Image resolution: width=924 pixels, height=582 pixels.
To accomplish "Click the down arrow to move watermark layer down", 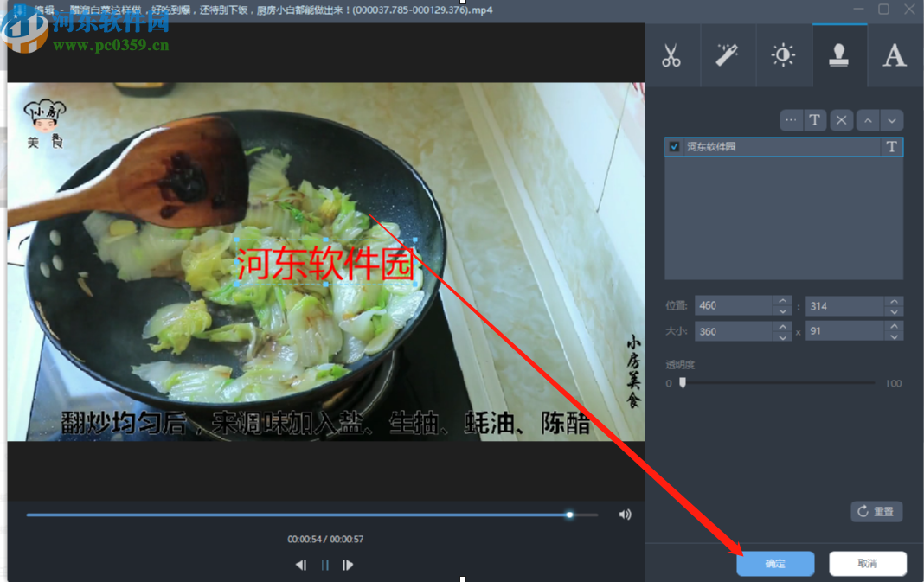I will pos(892,120).
